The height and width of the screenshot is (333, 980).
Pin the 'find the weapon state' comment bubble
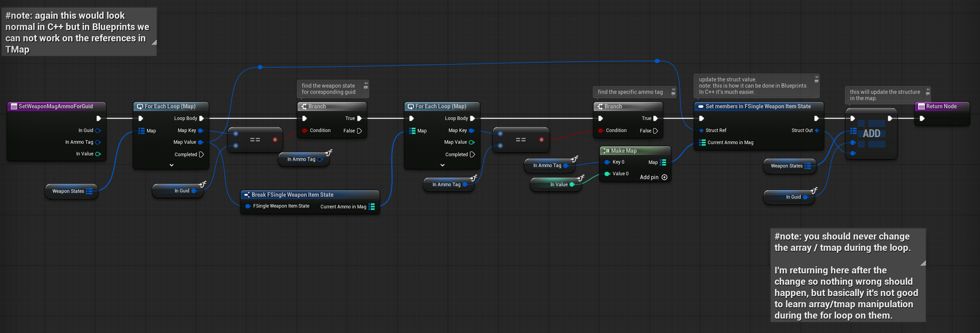coord(366,83)
